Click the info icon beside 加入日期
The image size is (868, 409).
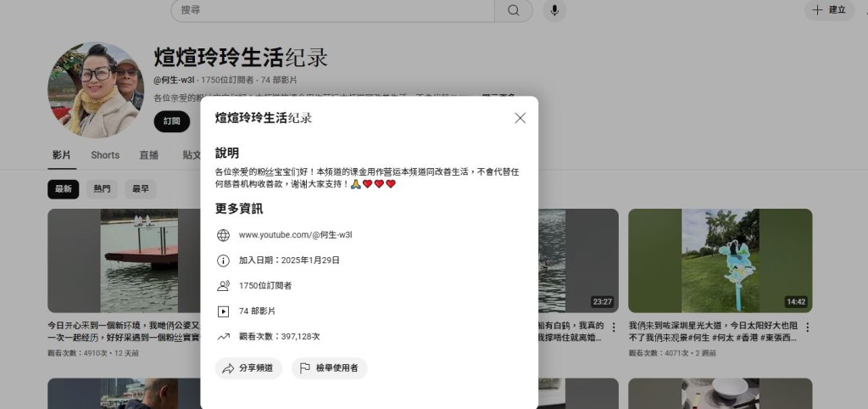click(223, 261)
